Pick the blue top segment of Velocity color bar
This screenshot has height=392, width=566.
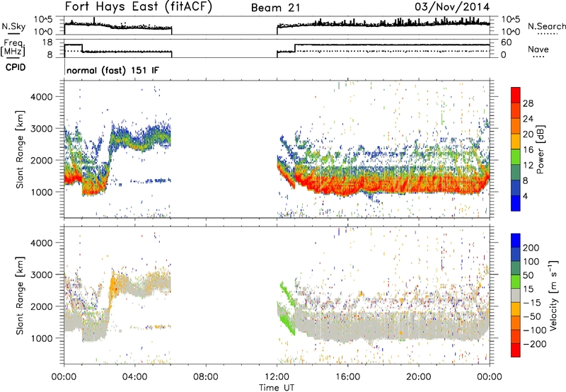coord(516,241)
